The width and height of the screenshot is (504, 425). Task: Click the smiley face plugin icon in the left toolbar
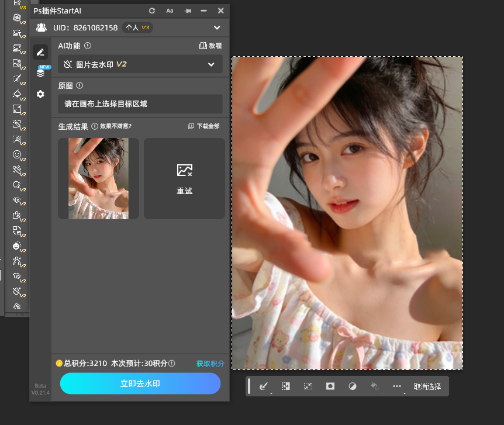point(16,155)
